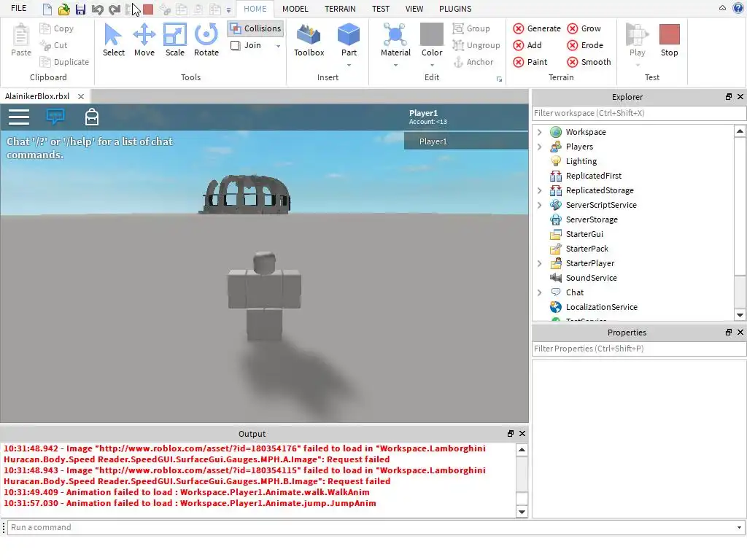Switch to the HOME tab
The height and width of the screenshot is (560, 747).
pyautogui.click(x=255, y=9)
